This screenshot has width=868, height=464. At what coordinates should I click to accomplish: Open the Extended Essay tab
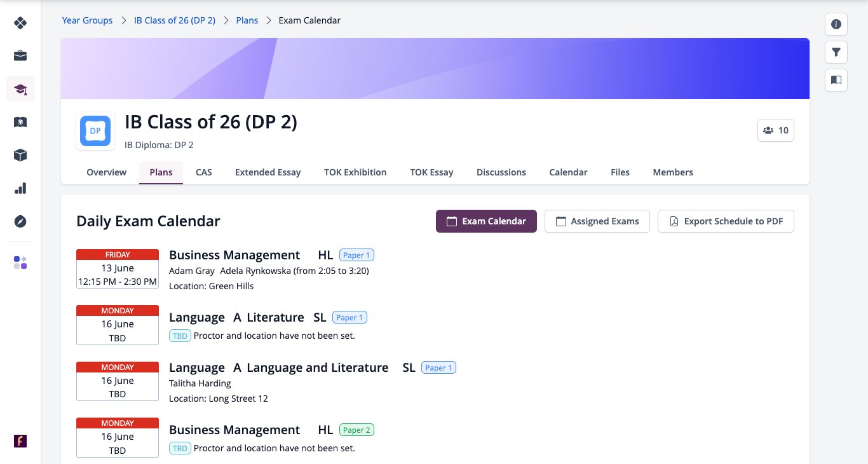click(268, 172)
